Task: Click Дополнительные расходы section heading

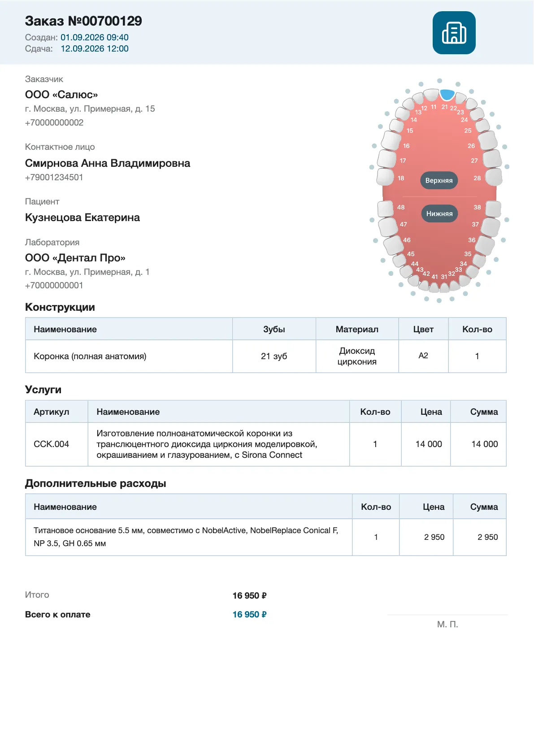Action: (x=96, y=483)
